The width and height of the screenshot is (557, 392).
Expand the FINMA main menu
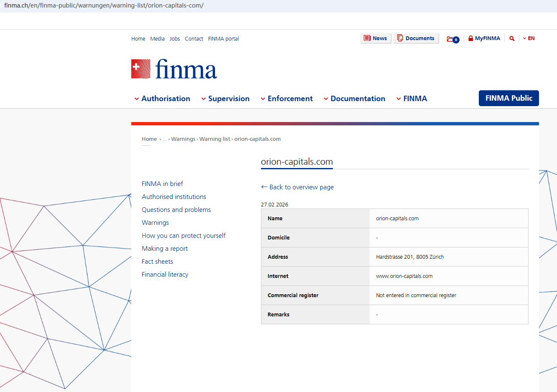[x=412, y=99]
